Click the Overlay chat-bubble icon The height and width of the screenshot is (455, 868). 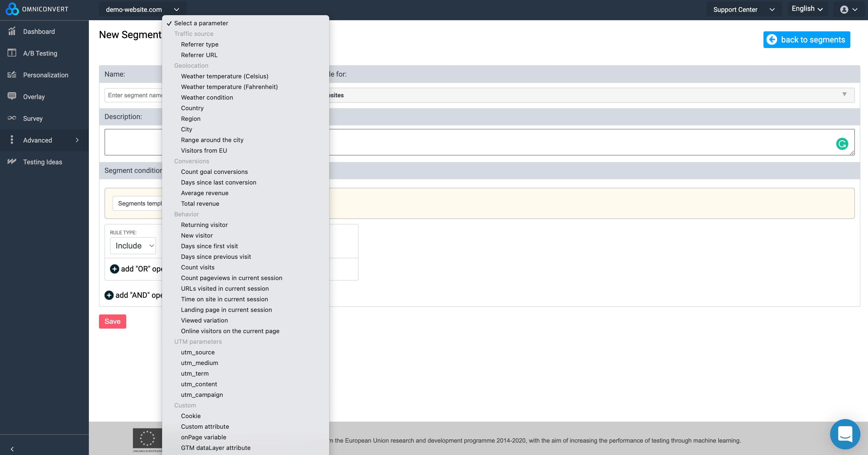click(x=12, y=96)
